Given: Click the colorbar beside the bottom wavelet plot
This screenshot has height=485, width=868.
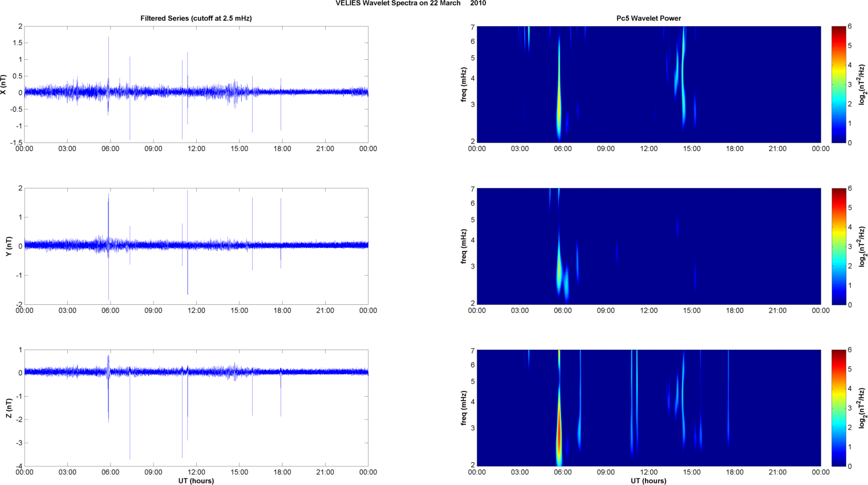Looking at the screenshot, I should tap(838, 408).
